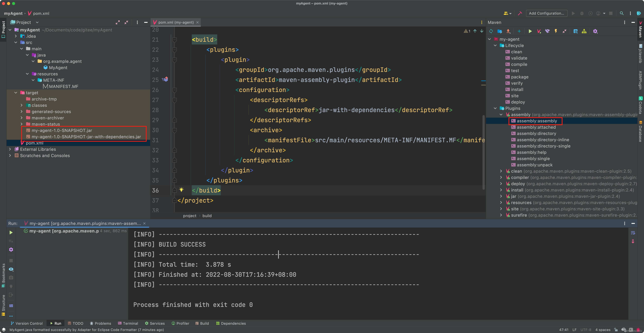This screenshot has width=644, height=333.
Task: Expand the surefire plugin node
Action: 501,215
